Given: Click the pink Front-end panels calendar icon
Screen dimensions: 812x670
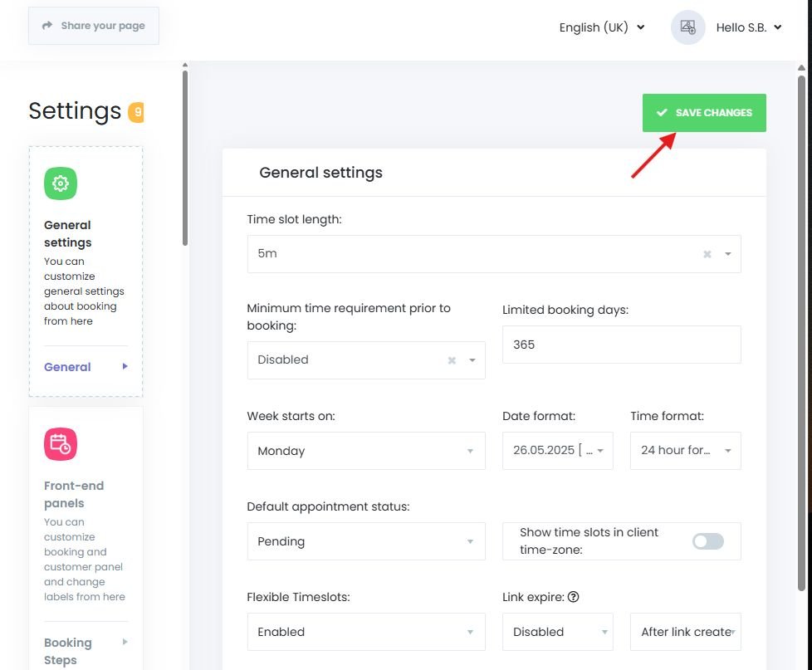Looking at the screenshot, I should (60, 443).
